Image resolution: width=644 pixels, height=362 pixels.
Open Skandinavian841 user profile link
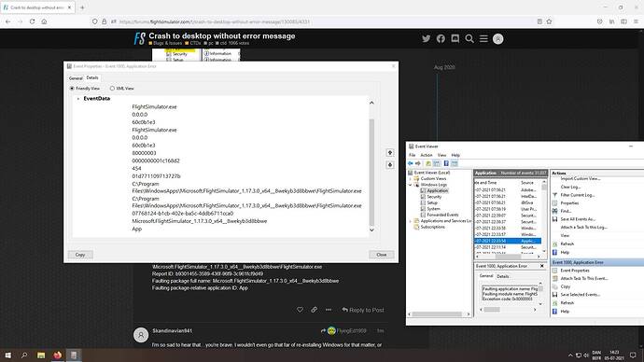(x=172, y=331)
